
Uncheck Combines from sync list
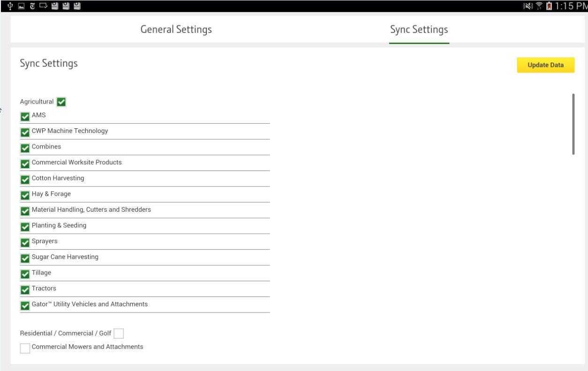[x=24, y=146]
